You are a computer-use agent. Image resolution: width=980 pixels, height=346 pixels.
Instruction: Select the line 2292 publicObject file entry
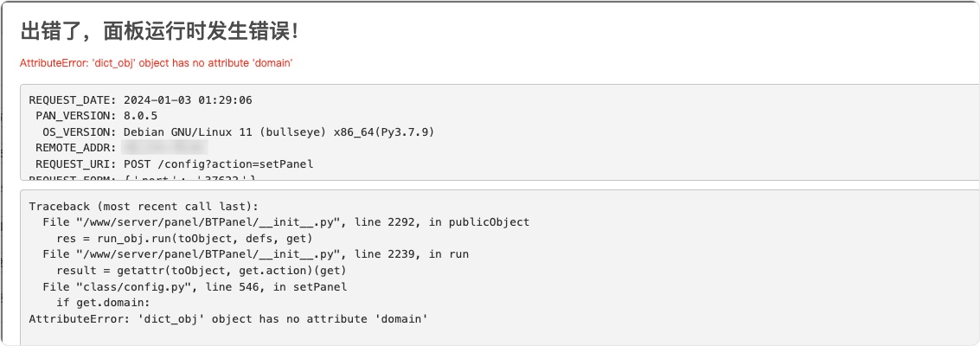point(286,222)
